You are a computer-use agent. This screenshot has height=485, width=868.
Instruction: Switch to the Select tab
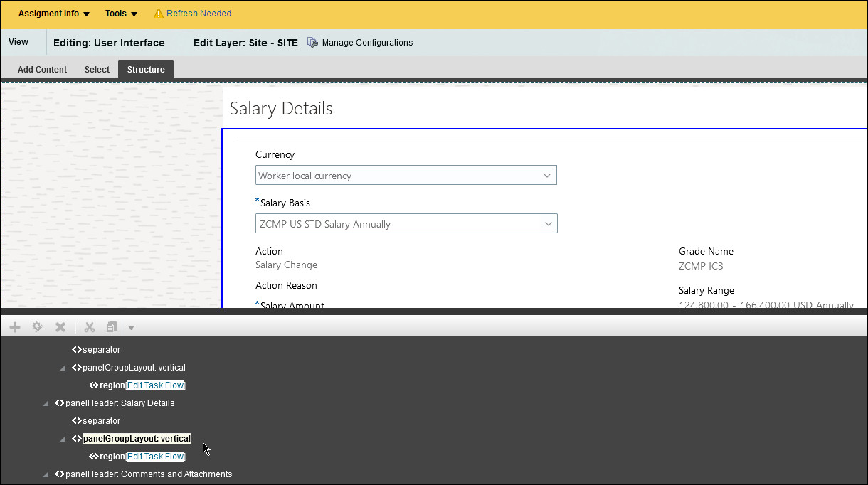point(97,70)
